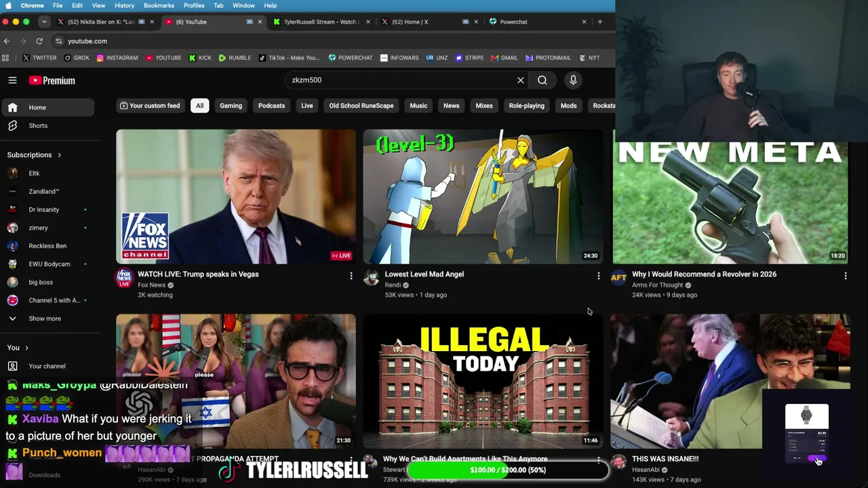Open the RUMBLE bookmark
Image resolution: width=868 pixels, height=488 pixels.
235,58
